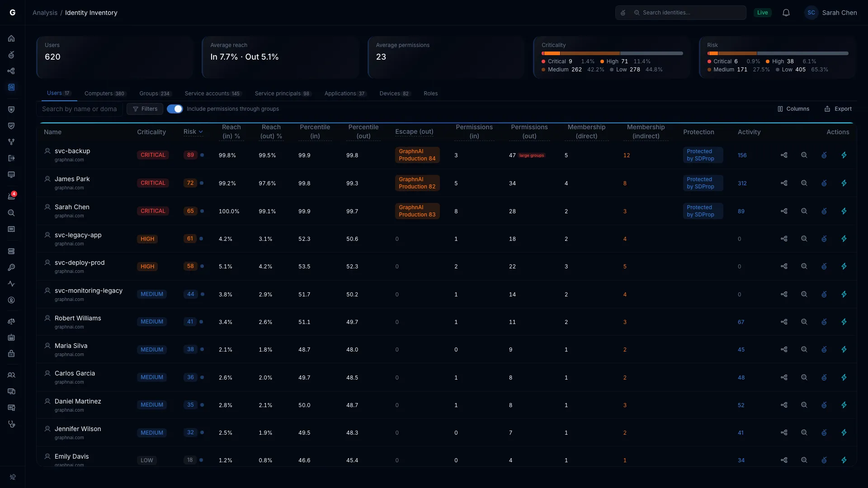Screen dimensions: 868x488
Task: Open svc-backup identity link
Action: click(x=72, y=151)
